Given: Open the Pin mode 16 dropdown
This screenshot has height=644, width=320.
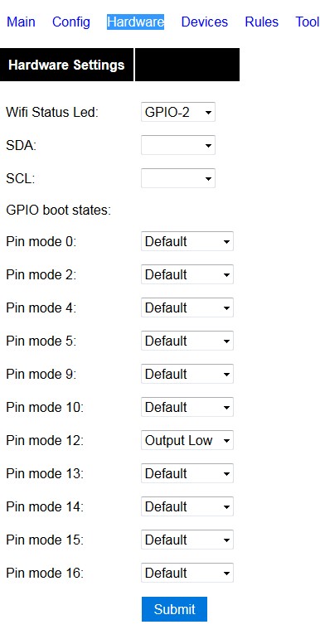Looking at the screenshot, I should [187, 573].
